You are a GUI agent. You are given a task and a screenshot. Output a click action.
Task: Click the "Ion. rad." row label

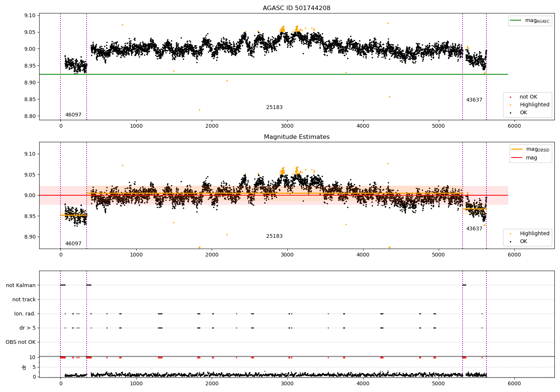(x=25, y=314)
